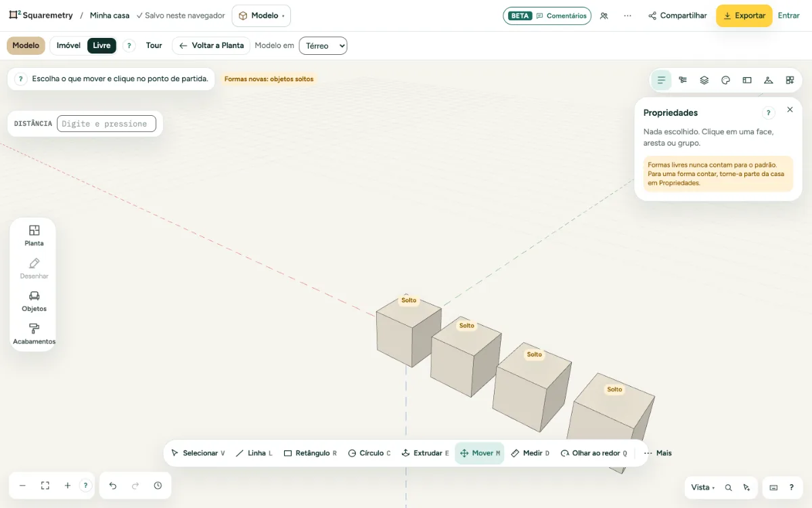
Task: Open keyboard shortcuts icon
Action: (774, 488)
